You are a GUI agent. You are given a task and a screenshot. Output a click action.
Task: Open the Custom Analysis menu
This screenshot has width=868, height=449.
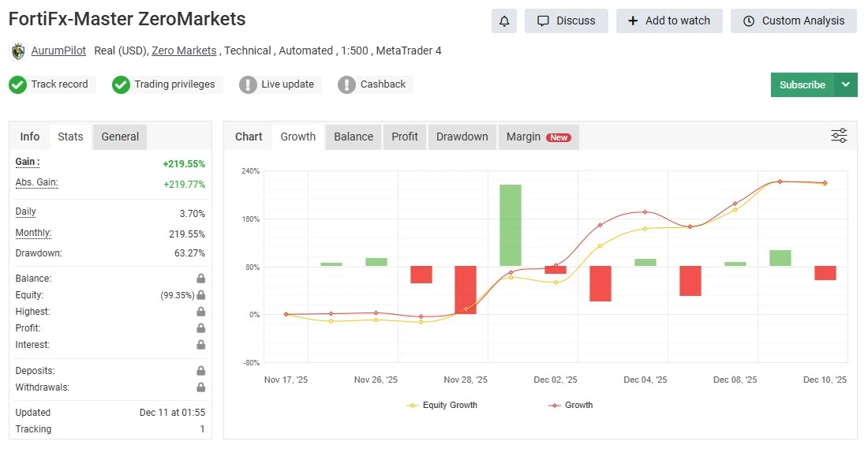[794, 21]
